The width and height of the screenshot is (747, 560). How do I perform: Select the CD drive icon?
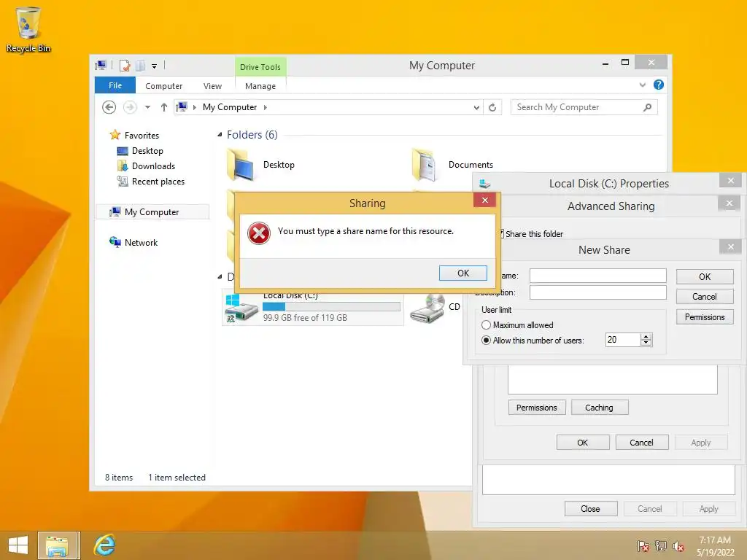tap(427, 308)
